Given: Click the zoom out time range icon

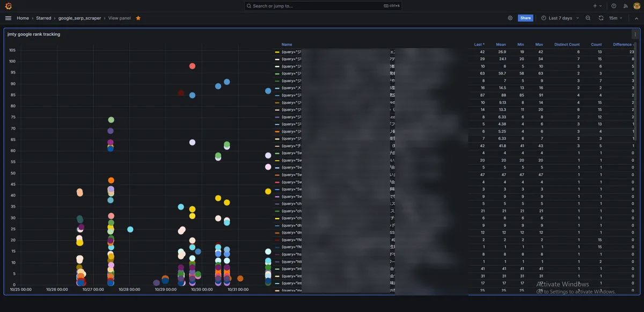Looking at the screenshot, I should [x=588, y=18].
